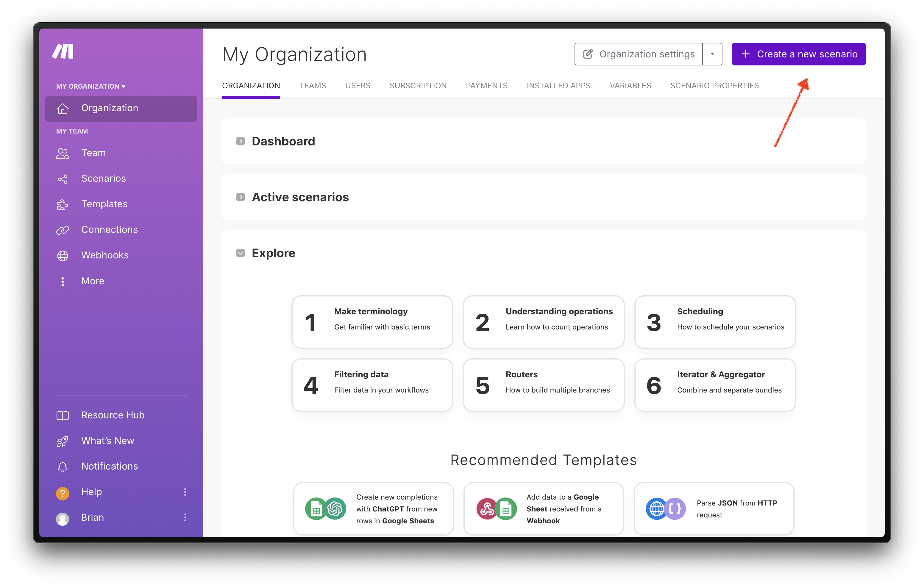This screenshot has height=587, width=924.
Task: Open Connections using the link icon
Action: click(x=63, y=230)
